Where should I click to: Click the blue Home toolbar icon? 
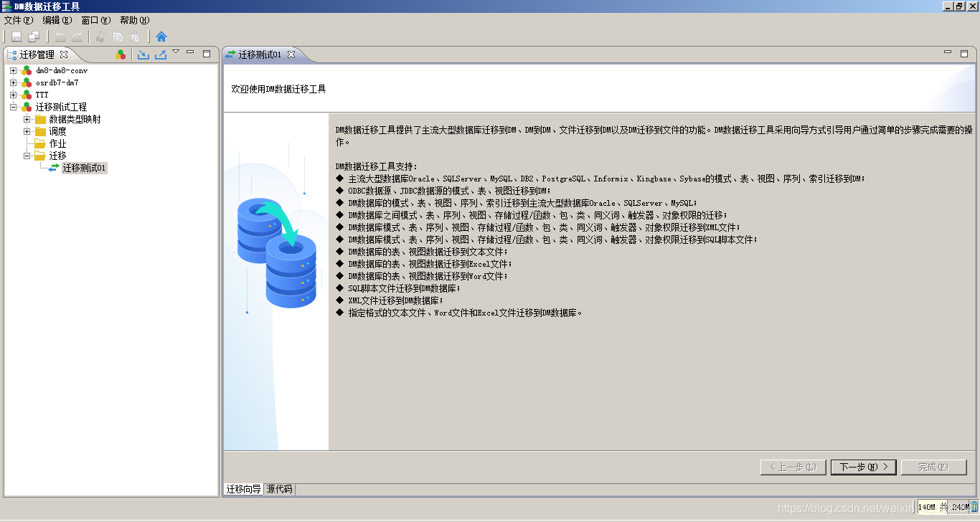(161, 37)
